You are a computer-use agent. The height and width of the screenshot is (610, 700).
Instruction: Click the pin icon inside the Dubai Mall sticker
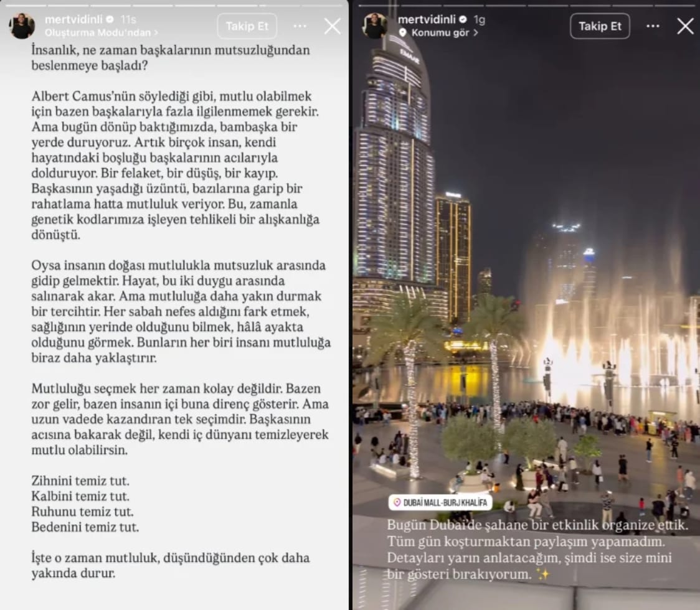(x=398, y=502)
